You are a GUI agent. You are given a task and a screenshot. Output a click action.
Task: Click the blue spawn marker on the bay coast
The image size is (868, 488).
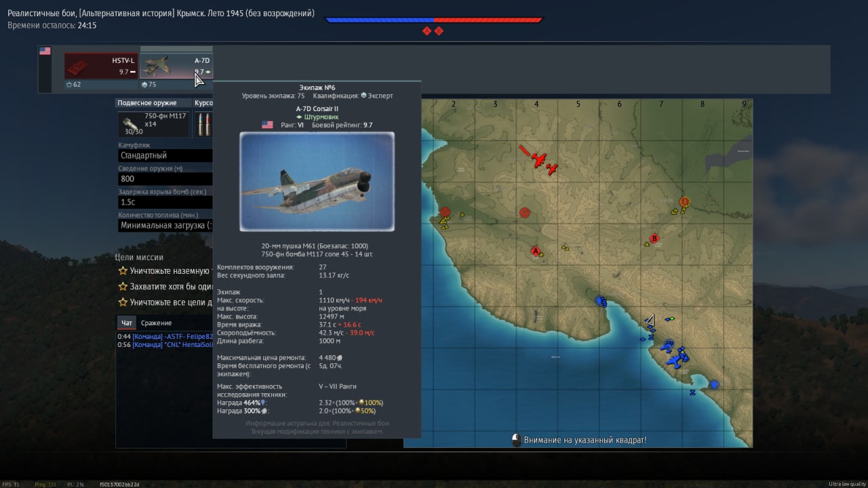coord(600,300)
